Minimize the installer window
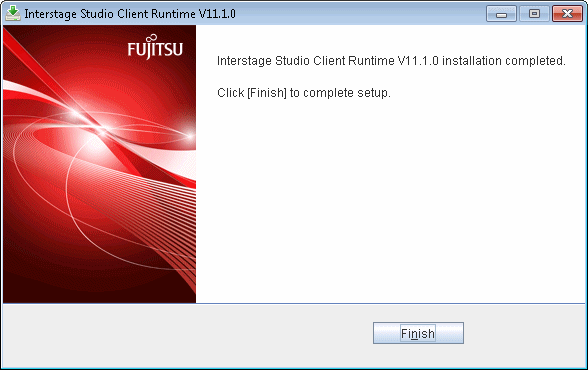The height and width of the screenshot is (370, 588). point(501,14)
